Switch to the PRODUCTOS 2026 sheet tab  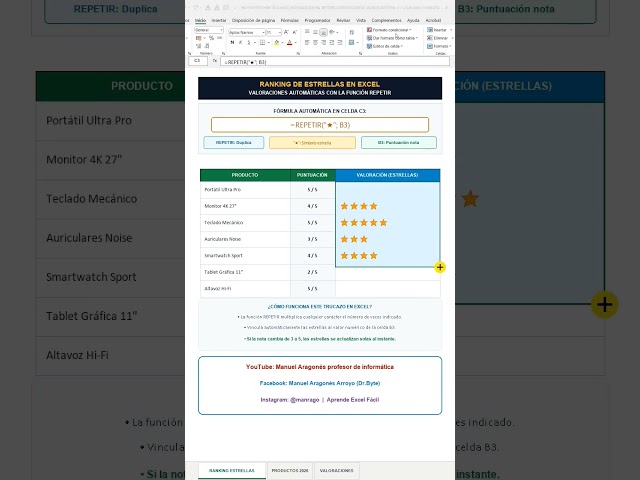[x=290, y=471]
